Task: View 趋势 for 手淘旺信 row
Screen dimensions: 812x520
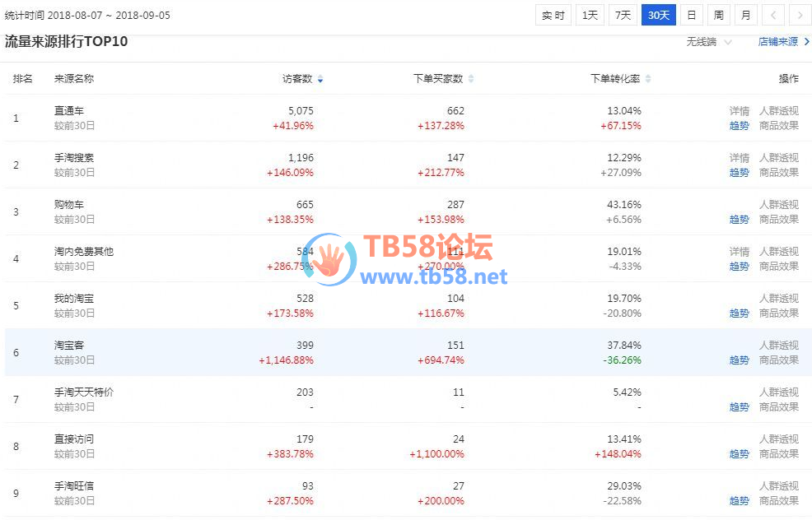Action: 739,501
